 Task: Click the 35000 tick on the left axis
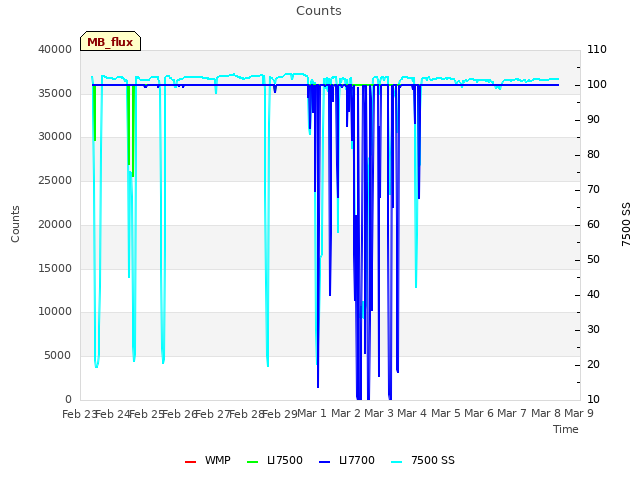pyautogui.click(x=55, y=93)
